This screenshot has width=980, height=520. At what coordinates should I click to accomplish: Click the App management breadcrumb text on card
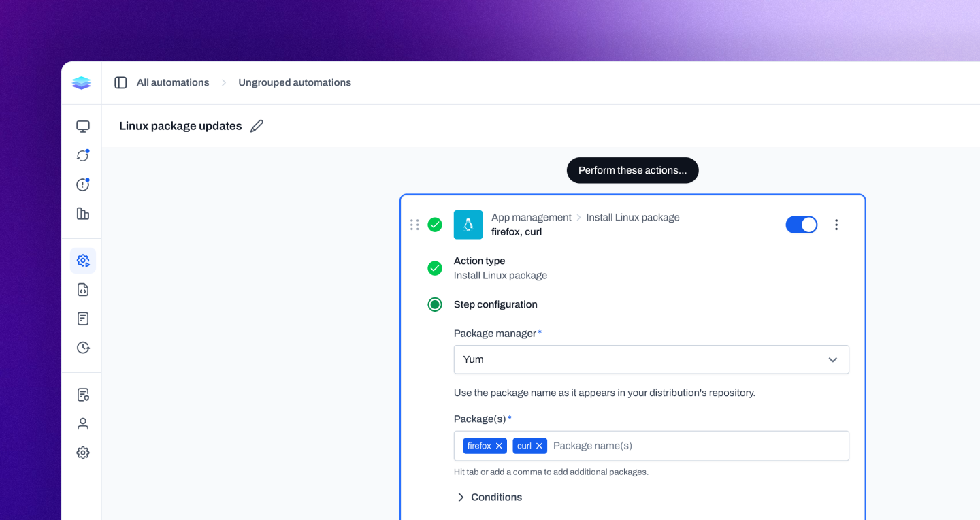532,217
